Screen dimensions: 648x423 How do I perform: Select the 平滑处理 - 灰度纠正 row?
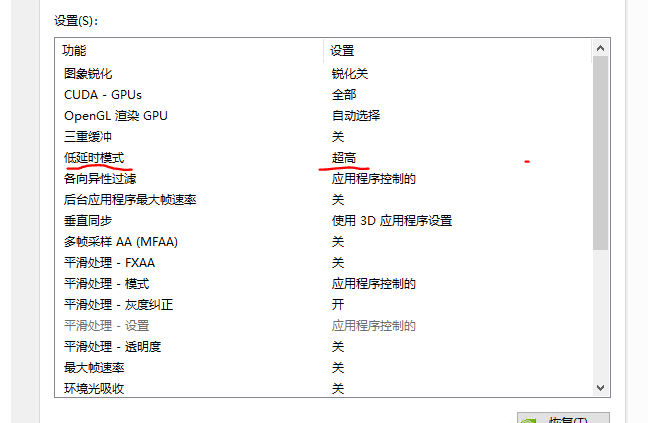119,305
